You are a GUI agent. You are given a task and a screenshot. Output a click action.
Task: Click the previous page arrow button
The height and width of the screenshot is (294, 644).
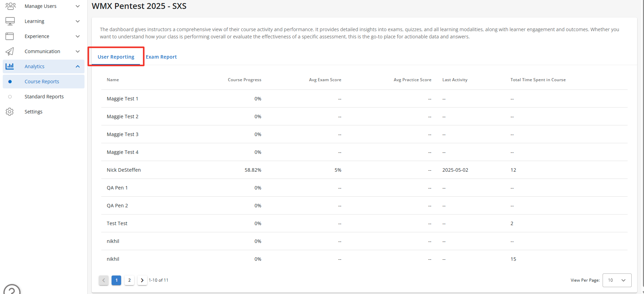pyautogui.click(x=104, y=280)
